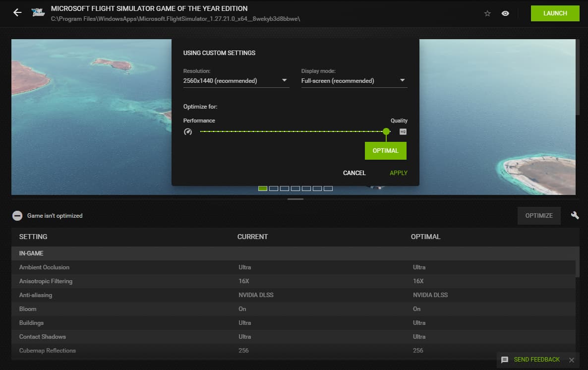Open the Resolution dropdown
588x370 pixels.
point(236,81)
